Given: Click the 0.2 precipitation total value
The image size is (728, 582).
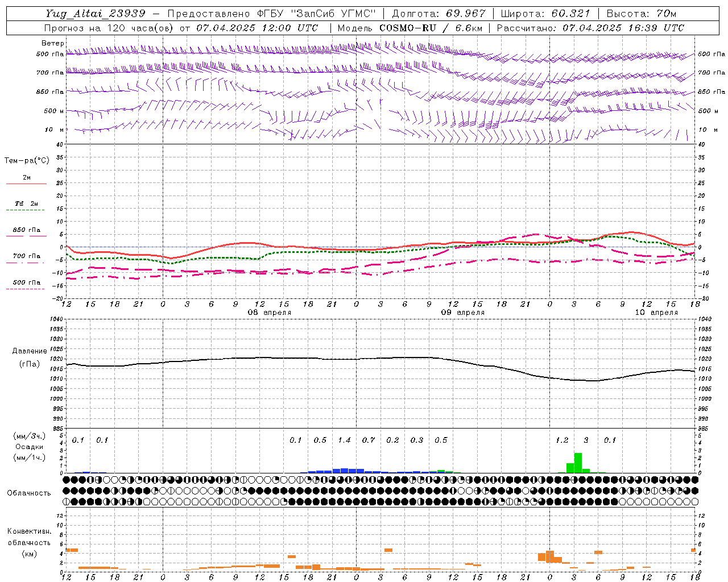Looking at the screenshot, I should (392, 440).
